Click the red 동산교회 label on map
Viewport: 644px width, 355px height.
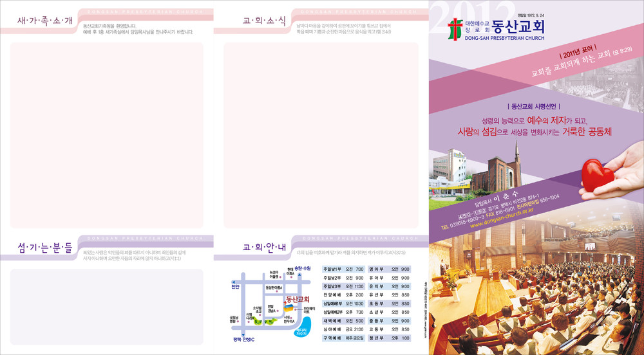298,299
